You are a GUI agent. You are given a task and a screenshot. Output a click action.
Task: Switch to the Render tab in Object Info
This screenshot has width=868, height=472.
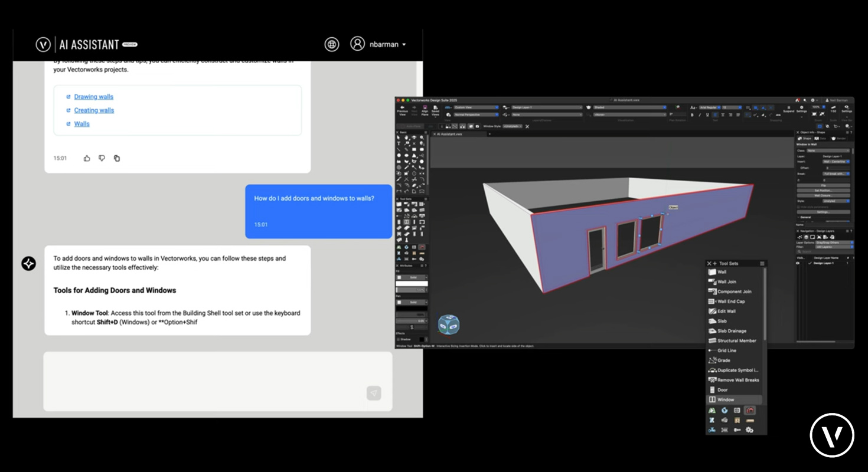(x=838, y=139)
